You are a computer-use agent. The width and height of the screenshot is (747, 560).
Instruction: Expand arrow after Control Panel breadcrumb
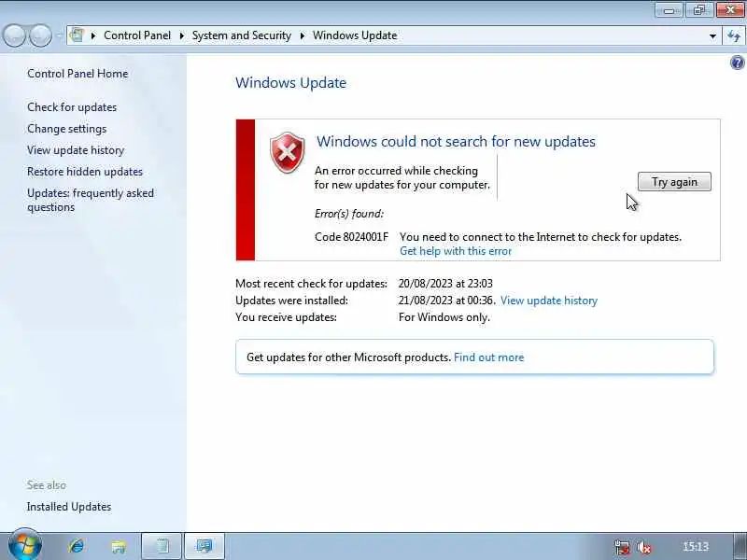pyautogui.click(x=181, y=35)
